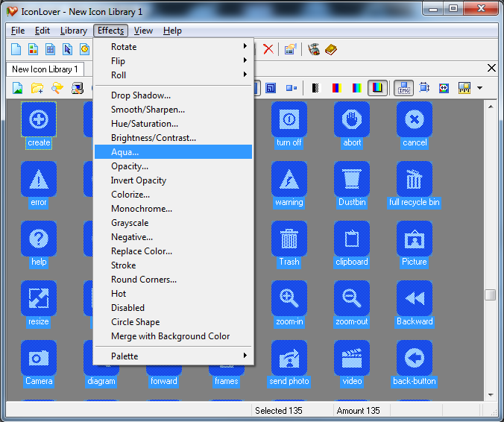Expand the Palette submenu

173,356
